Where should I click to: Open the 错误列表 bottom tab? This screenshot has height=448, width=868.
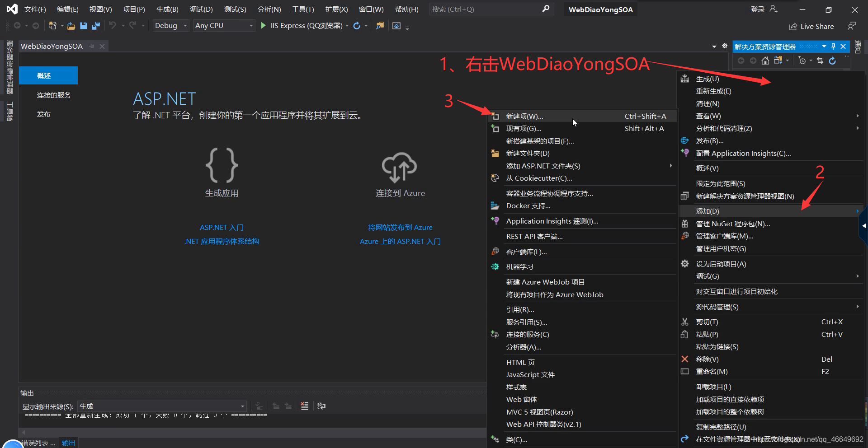(x=38, y=443)
